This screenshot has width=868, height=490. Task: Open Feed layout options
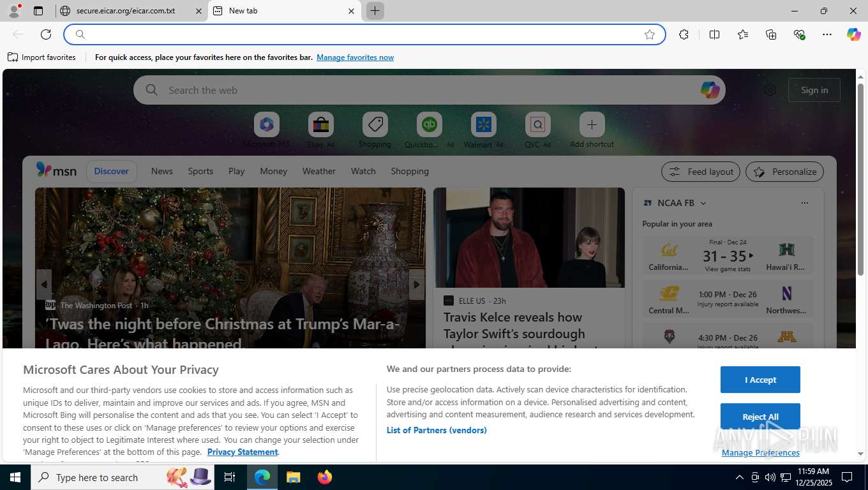(x=701, y=172)
